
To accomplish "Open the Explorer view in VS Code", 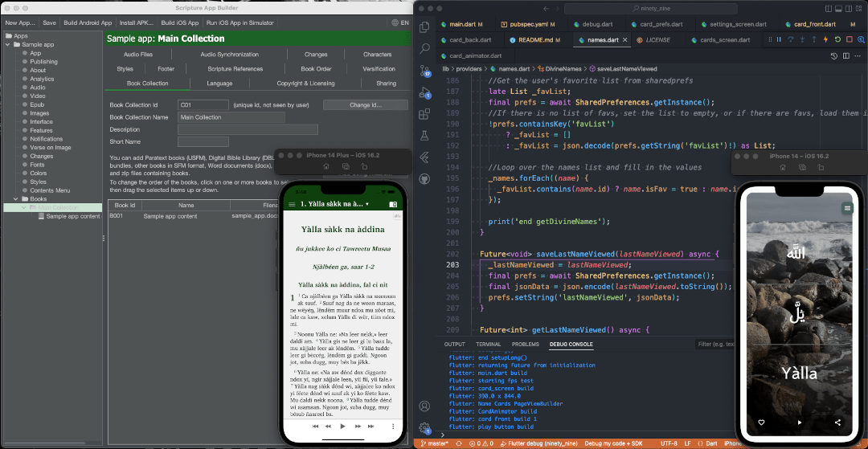I will [424, 27].
